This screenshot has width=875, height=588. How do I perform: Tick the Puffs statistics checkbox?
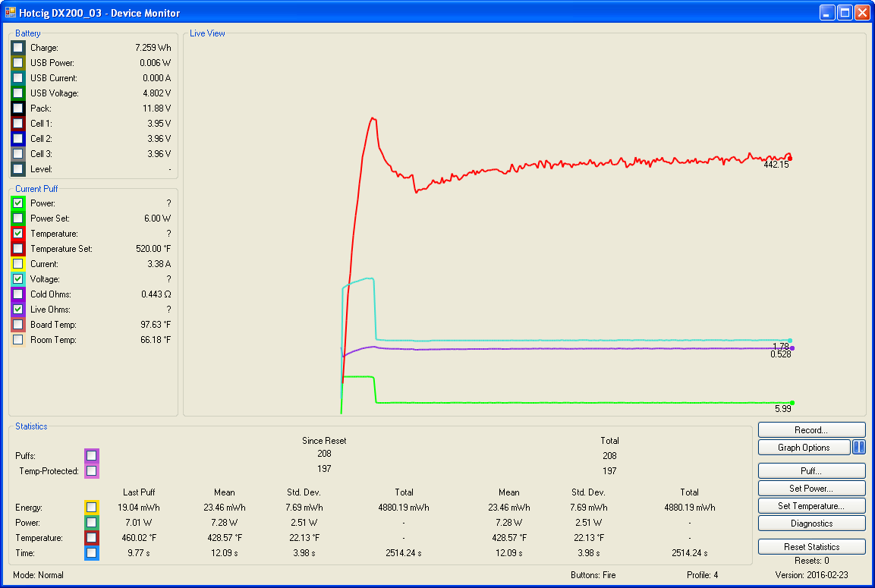[x=91, y=456]
